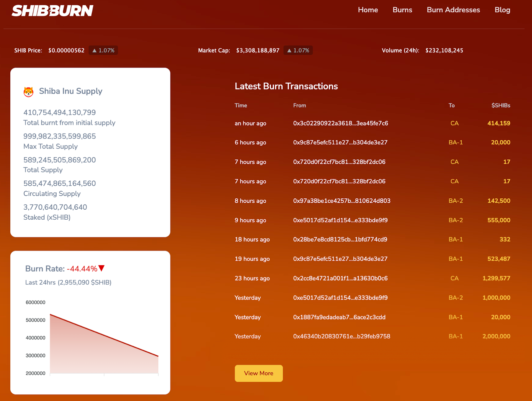Viewport: 532px width, 401px height.
Task: Select the 1.07% price change badge
Action: (103, 50)
